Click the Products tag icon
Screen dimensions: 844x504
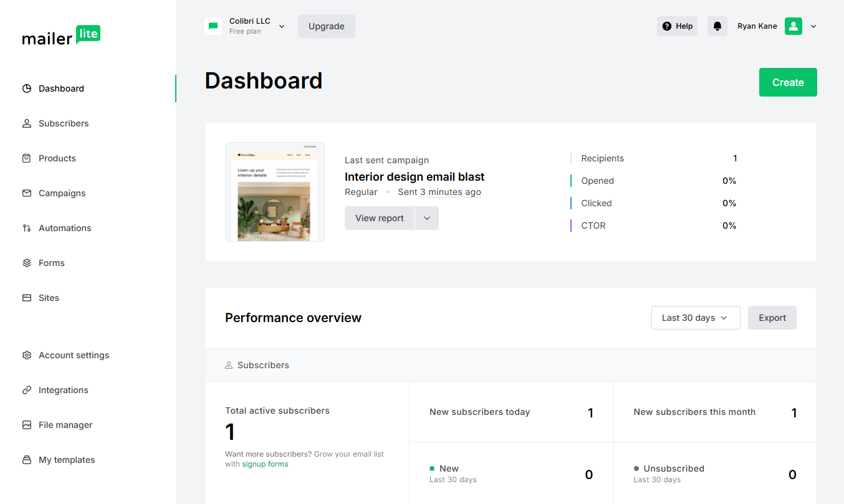coord(27,158)
